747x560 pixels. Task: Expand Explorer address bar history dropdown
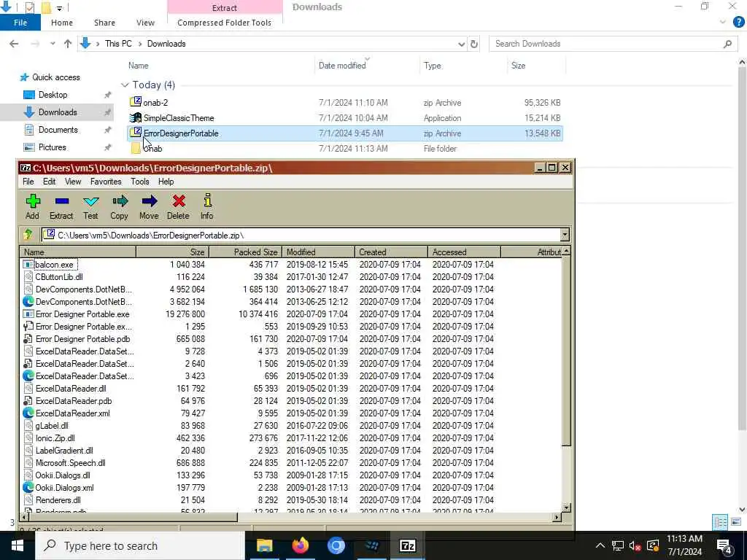coord(461,44)
